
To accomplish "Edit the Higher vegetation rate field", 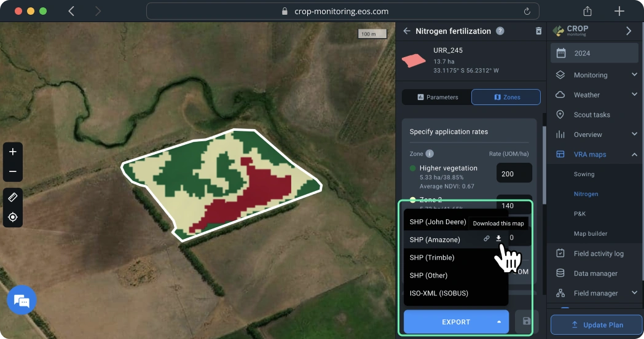I will [x=514, y=174].
